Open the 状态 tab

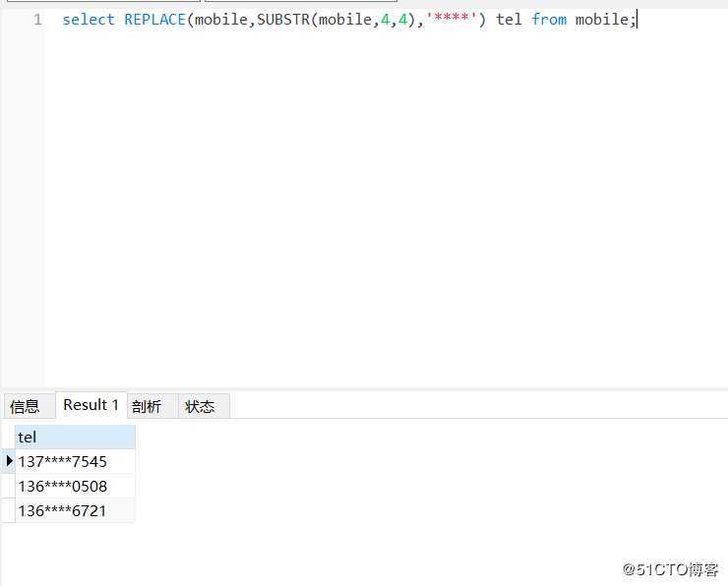(x=204, y=406)
